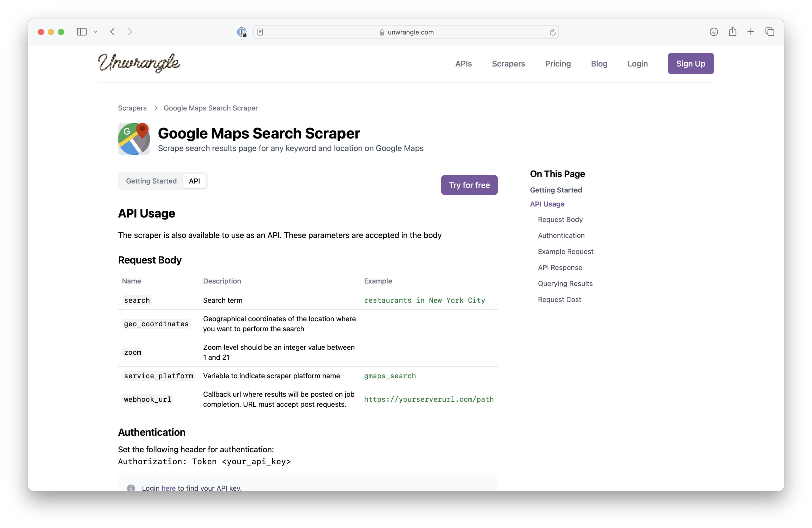Click 'restaurants in New York City' example
Image resolution: width=812 pixels, height=528 pixels.
coord(424,300)
